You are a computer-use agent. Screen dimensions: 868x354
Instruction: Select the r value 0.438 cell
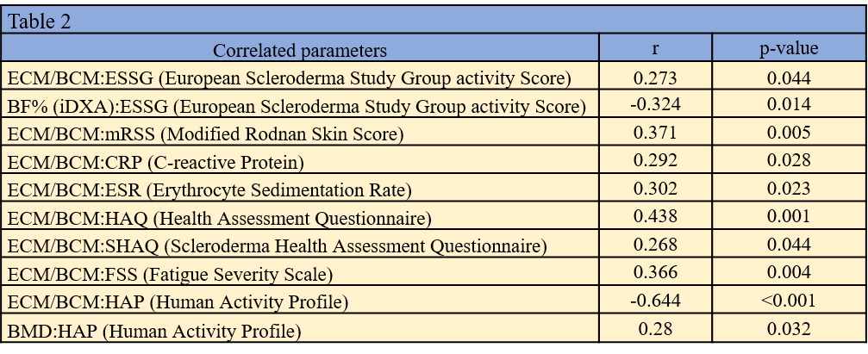[x=655, y=217]
